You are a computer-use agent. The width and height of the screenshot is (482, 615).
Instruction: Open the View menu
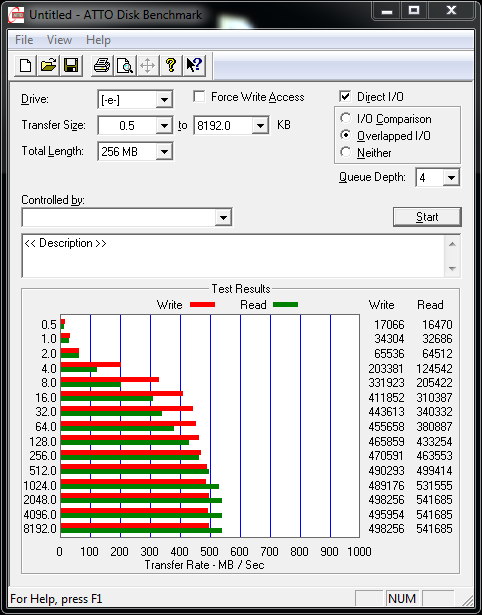(x=59, y=40)
